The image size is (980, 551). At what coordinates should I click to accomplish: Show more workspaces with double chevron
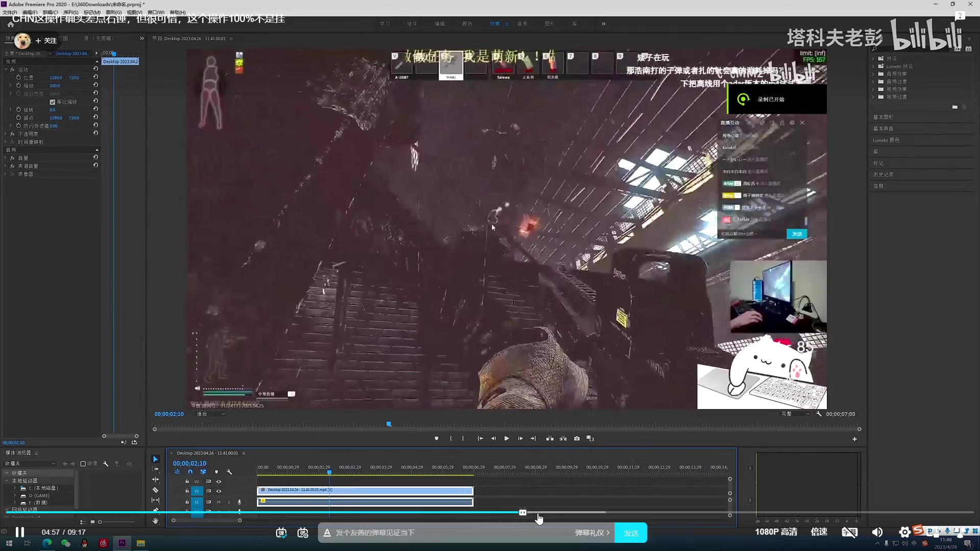603,24
